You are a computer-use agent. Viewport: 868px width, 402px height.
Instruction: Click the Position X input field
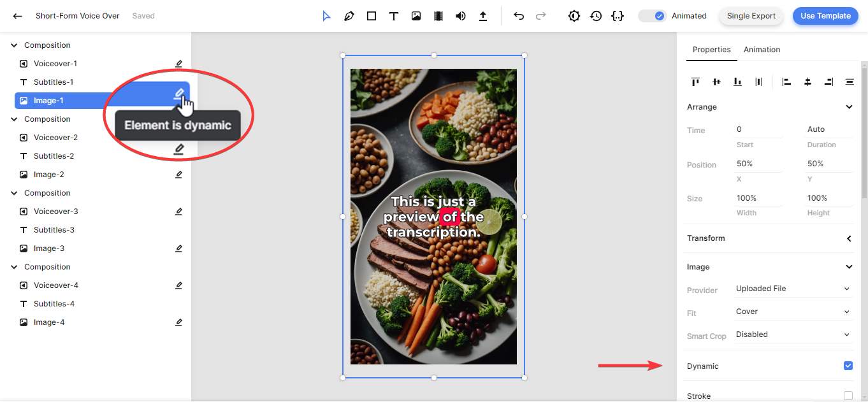pos(758,164)
